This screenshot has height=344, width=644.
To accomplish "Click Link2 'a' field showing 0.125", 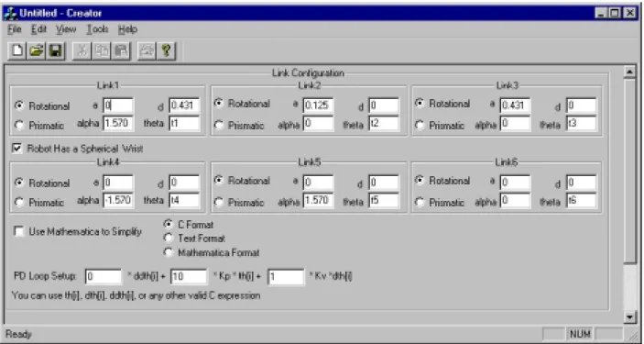I will pyautogui.click(x=318, y=105).
